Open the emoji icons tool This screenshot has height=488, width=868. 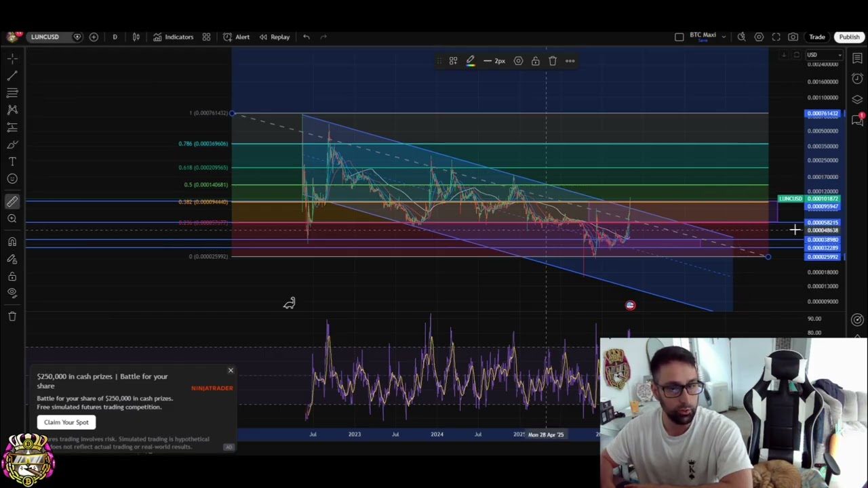pos(12,178)
